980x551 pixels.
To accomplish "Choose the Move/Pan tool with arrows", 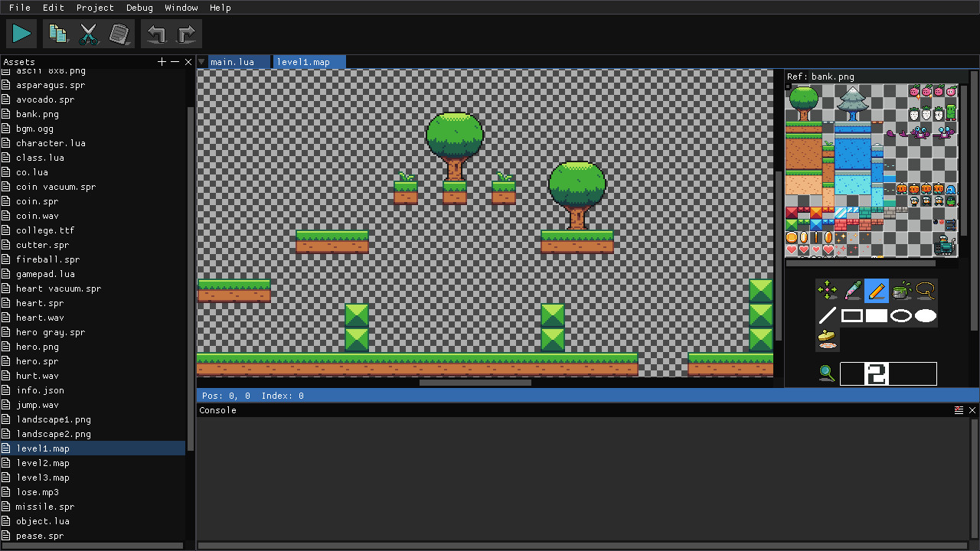I will [827, 291].
